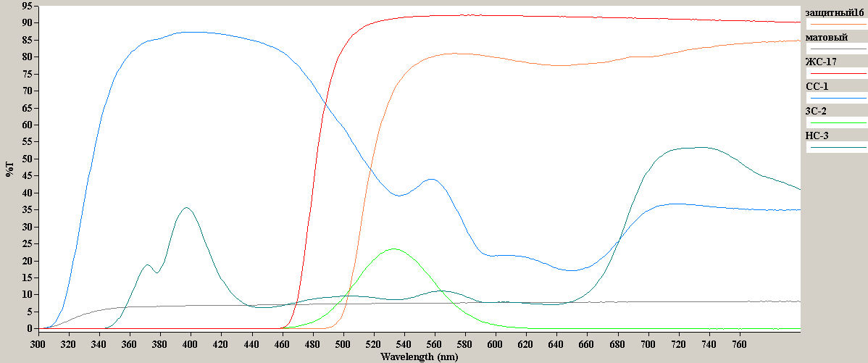Click the gray line swatch under матовый
Viewport: 868px width, 363px height.
click(x=838, y=49)
